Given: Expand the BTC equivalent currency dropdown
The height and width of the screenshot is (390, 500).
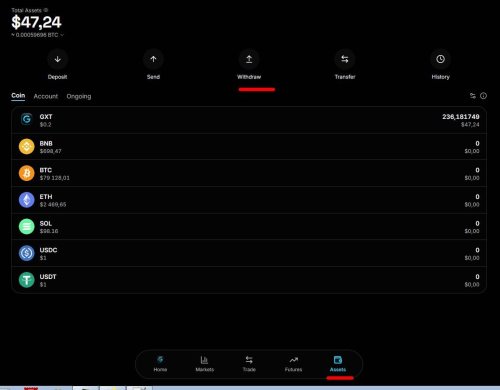Looking at the screenshot, I should point(62,35).
